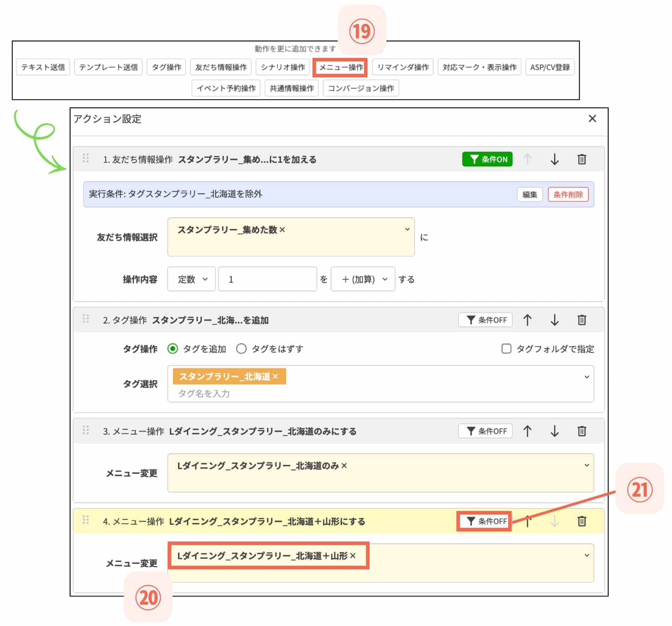Move action 3 down with the down arrow
672x626 pixels.
tap(554, 431)
